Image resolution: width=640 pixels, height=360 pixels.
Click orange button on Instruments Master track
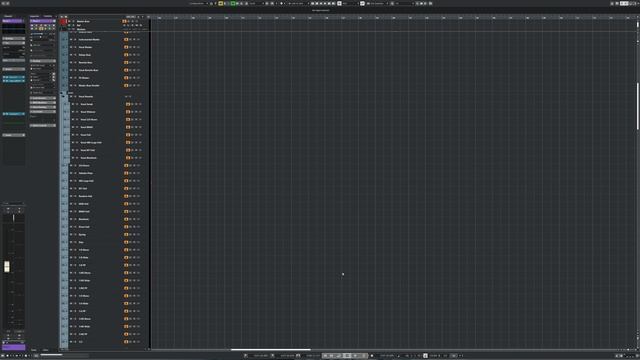(x=126, y=40)
